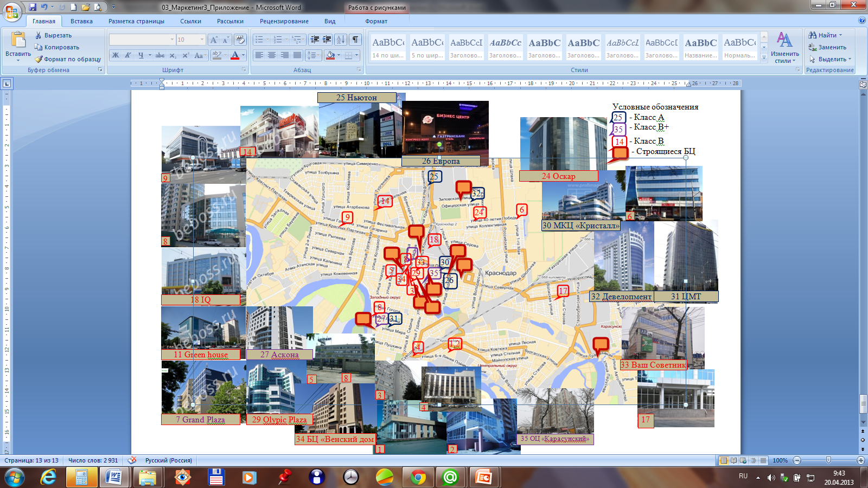Zoom in with the plus button
Image resolution: width=868 pixels, height=488 pixels.
[861, 460]
